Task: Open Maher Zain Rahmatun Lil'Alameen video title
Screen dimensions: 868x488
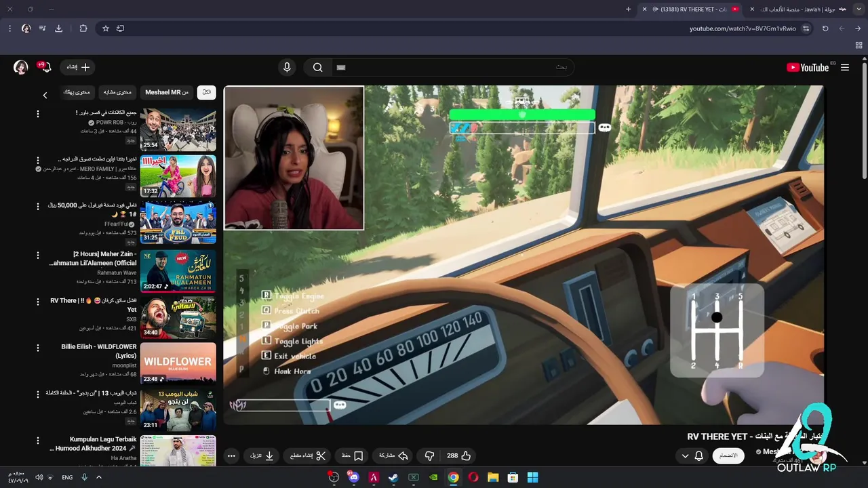Action: (x=93, y=258)
